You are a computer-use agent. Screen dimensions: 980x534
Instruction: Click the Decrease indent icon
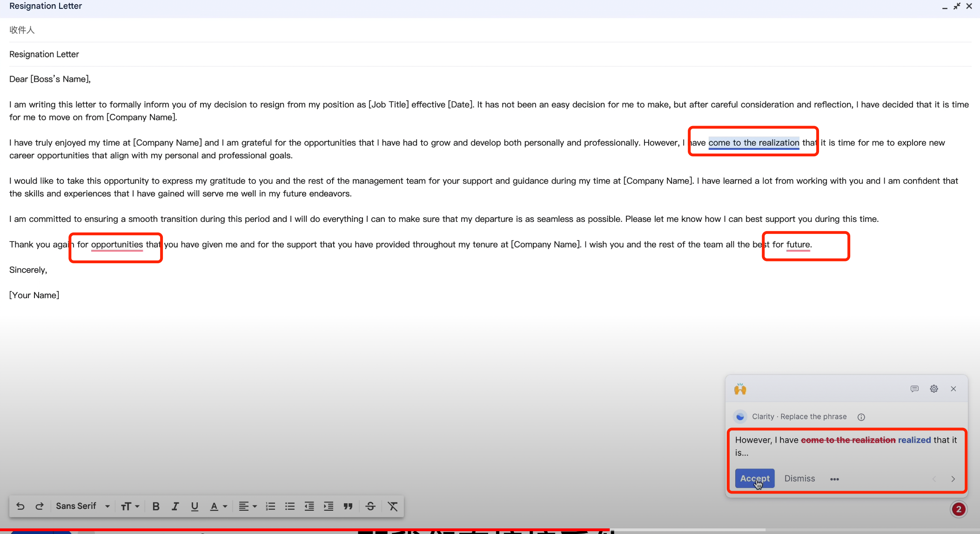point(308,506)
